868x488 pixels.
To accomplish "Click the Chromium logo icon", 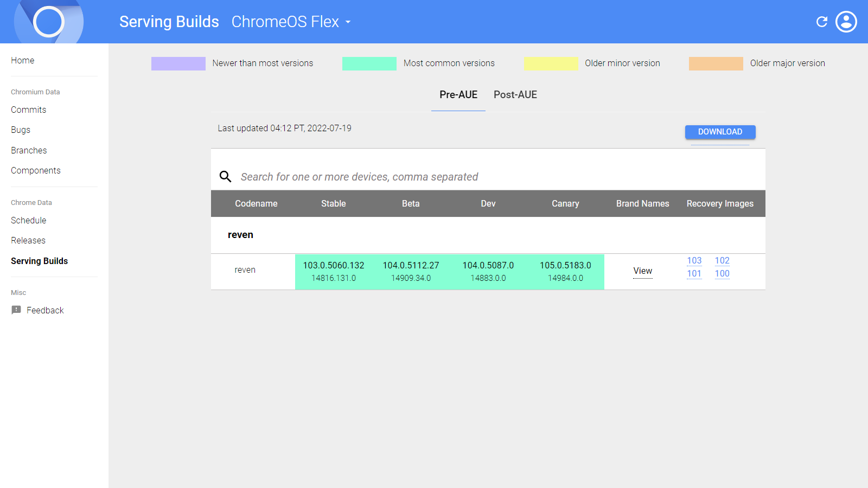I will click(49, 22).
